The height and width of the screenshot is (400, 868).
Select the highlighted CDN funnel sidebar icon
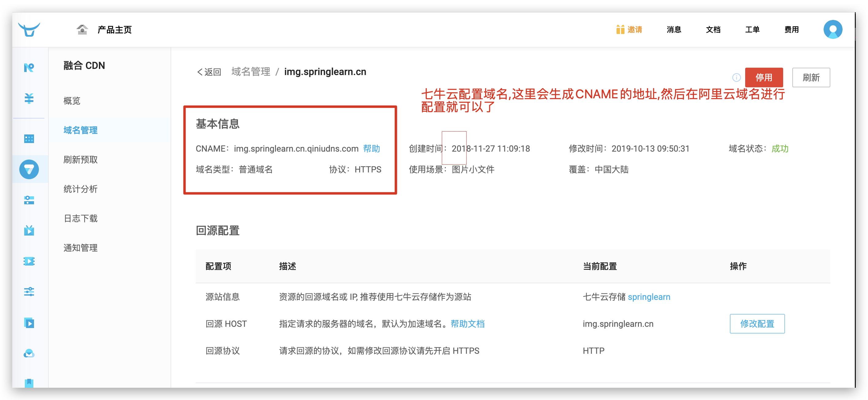(29, 169)
